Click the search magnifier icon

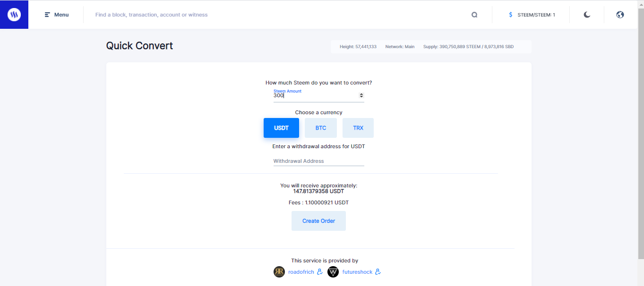pyautogui.click(x=474, y=15)
